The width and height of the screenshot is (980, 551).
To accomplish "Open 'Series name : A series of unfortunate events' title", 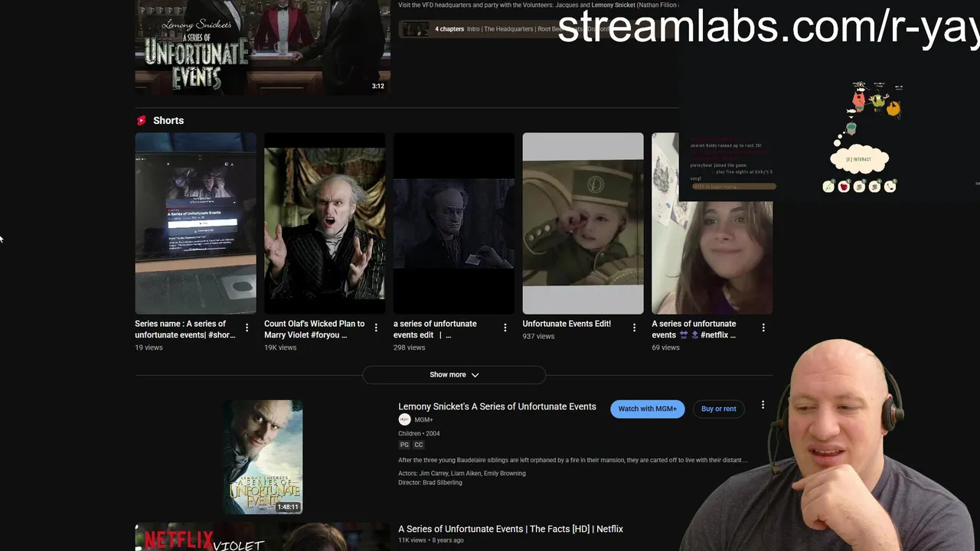I will coord(185,329).
